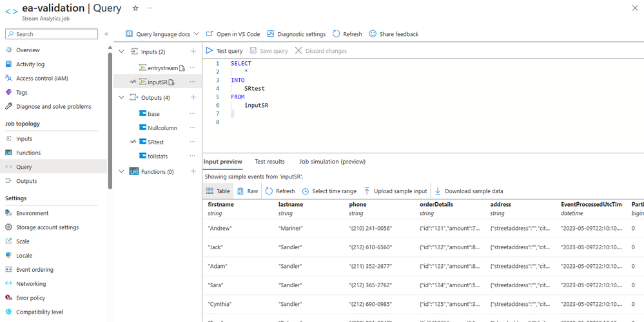Favorite the job with the star icon
This screenshot has width=644, height=322.
[x=135, y=8]
